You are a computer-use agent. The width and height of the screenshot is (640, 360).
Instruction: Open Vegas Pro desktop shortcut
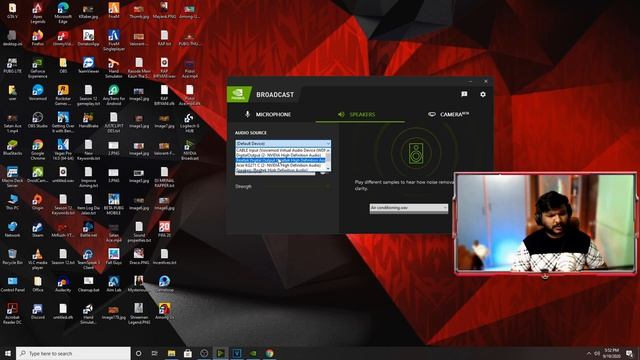(63, 149)
